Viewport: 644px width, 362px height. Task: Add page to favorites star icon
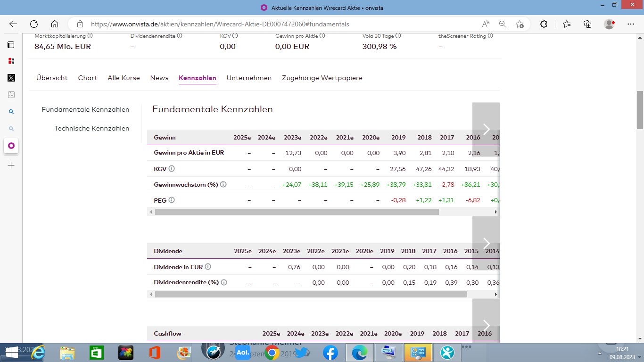tap(520, 24)
